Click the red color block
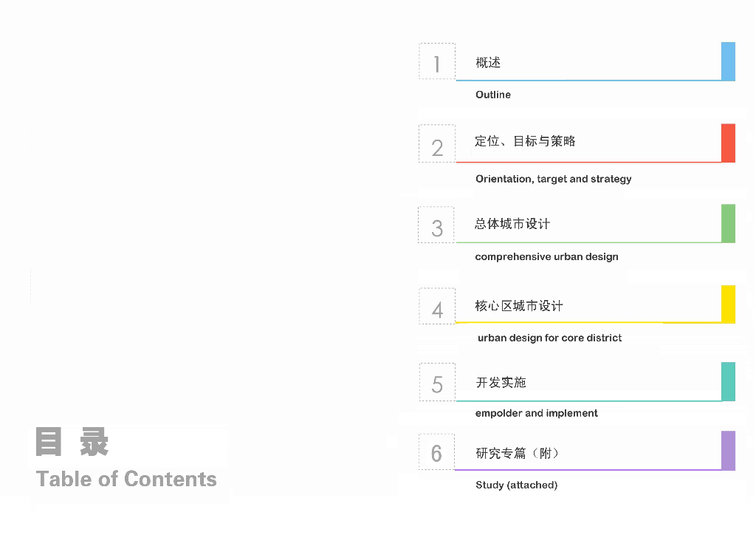This screenshot has height=535, width=756. (x=728, y=143)
